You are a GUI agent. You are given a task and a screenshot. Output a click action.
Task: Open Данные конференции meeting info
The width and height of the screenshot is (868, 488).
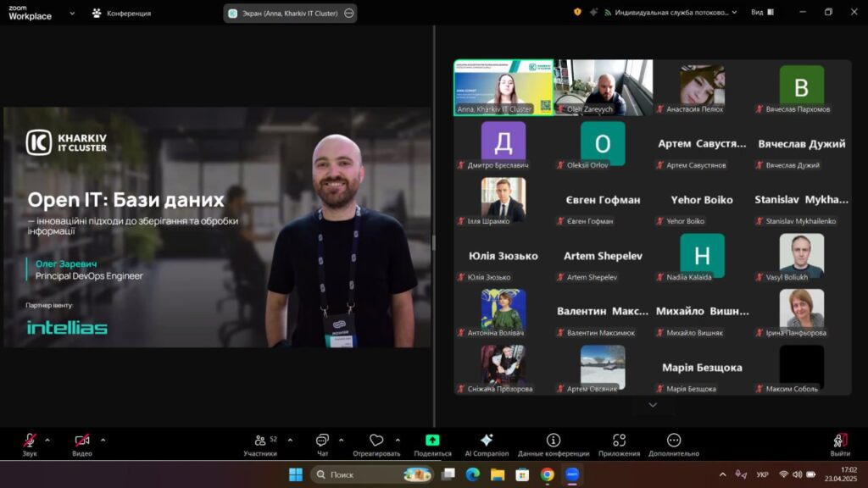[553, 444]
